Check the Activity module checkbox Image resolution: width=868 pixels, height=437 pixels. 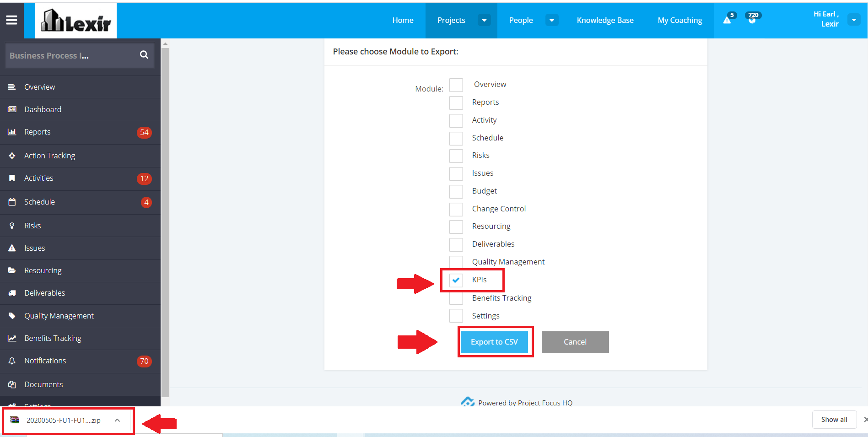point(456,121)
